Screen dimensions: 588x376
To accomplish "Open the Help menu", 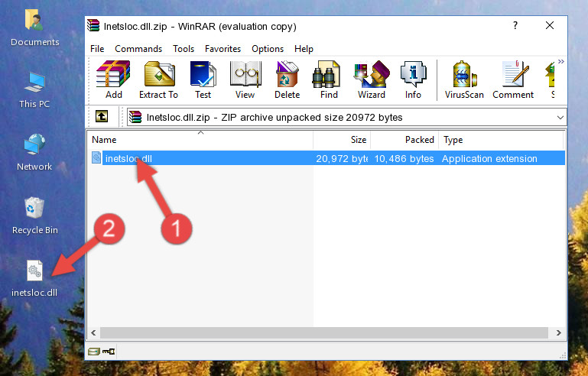I will click(304, 49).
